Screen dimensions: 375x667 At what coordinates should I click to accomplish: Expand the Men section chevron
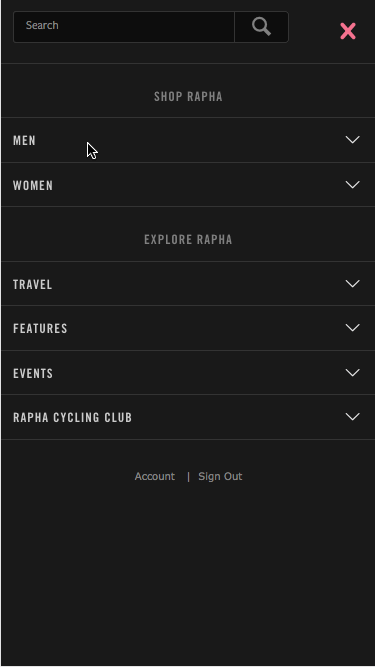(x=352, y=140)
